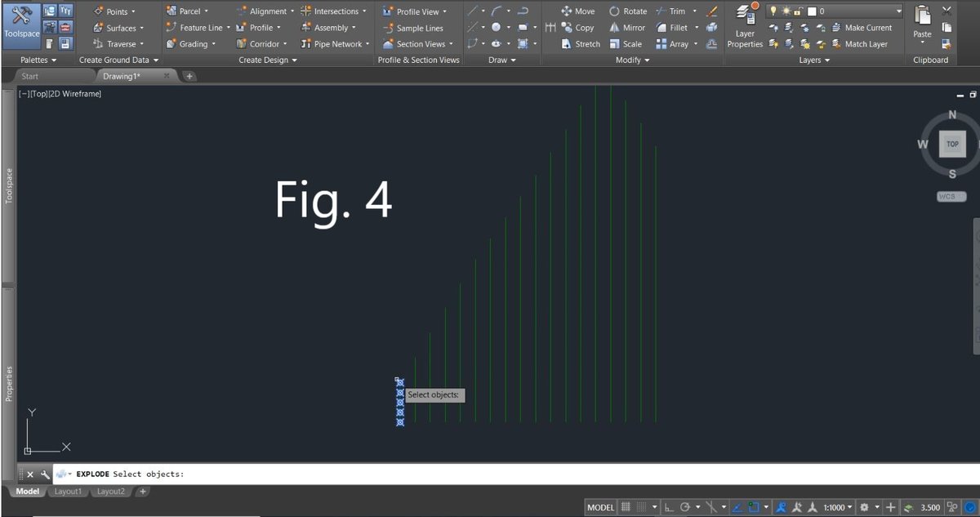
Task: Select the Arc draw tool
Action: (x=497, y=11)
